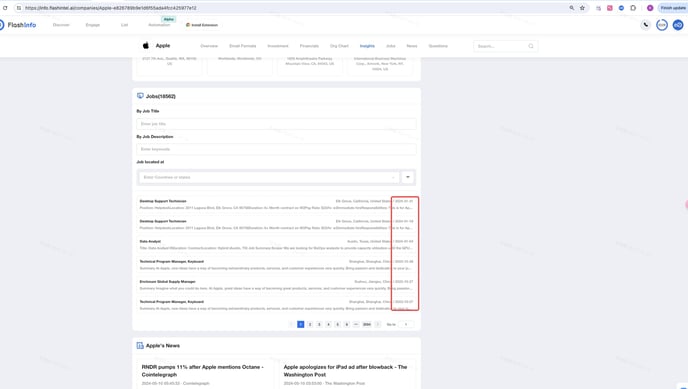Screen dimensions: 688x389
Task: Open Apple apologizes for iPad ad article
Action: (x=345, y=371)
